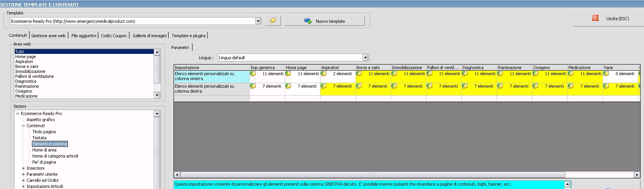
Task: Open folder icon in Borse e zaini colonna sinistra cell
Action: pyautogui.click(x=359, y=74)
